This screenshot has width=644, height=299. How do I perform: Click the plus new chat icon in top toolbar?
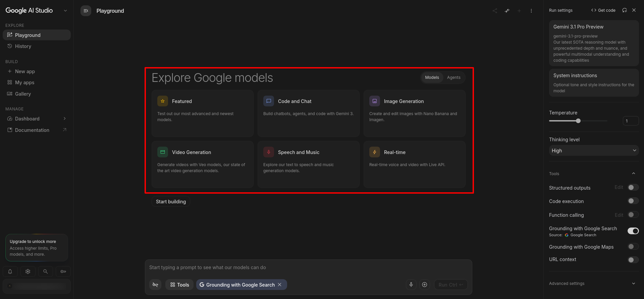click(519, 11)
